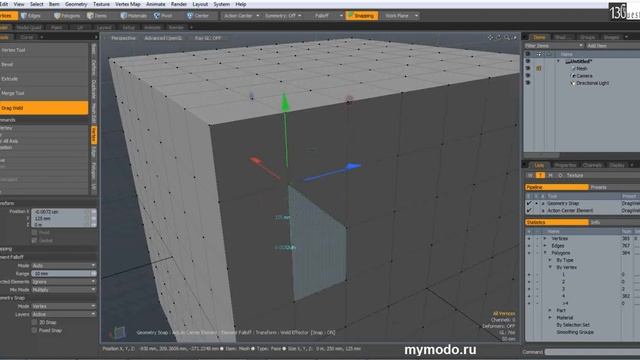Open the Select menu
The image size is (640, 360).
coord(36,4)
